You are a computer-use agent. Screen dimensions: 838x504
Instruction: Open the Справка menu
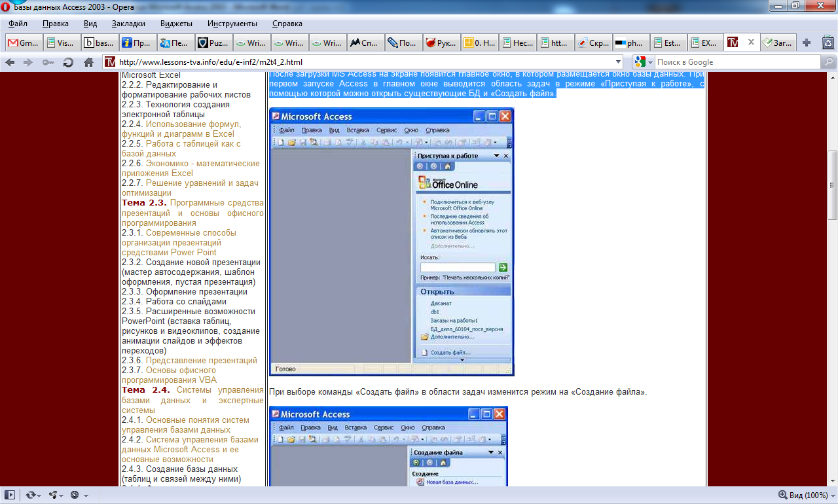click(287, 24)
